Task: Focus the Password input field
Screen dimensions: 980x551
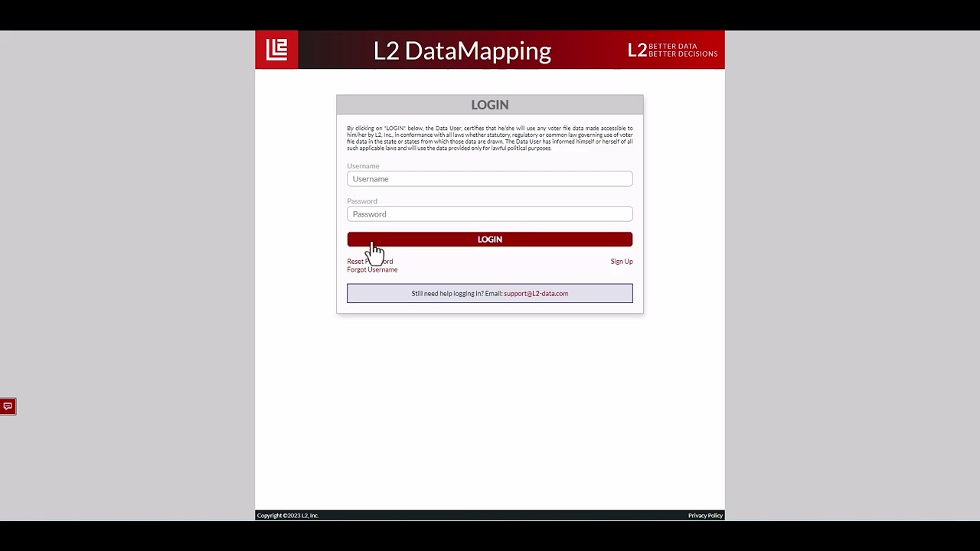Action: (490, 214)
